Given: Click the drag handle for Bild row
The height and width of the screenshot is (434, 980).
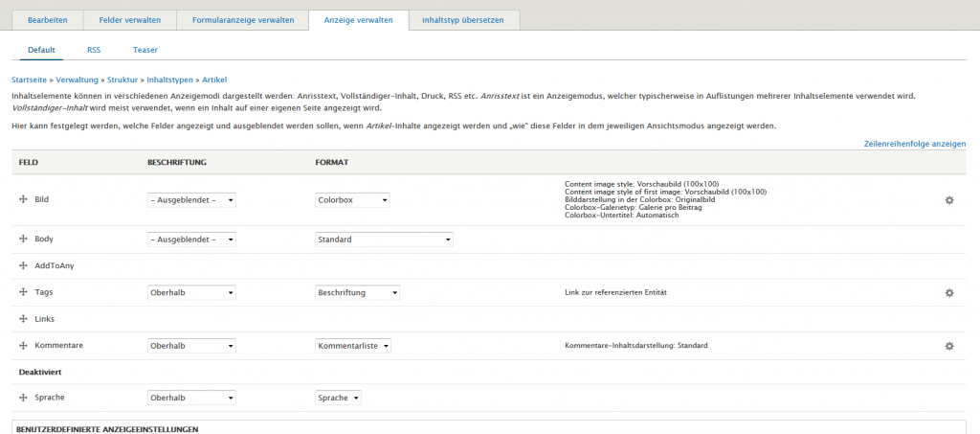Looking at the screenshot, I should pos(23,200).
